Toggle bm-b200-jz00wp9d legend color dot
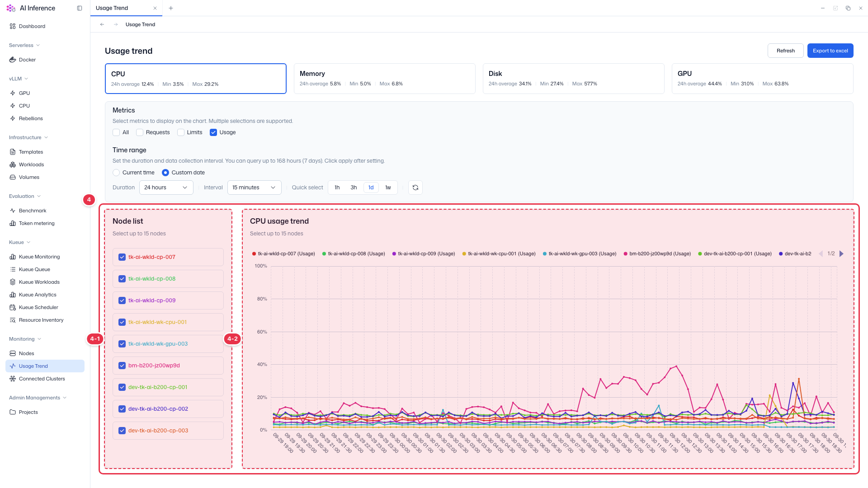Image resolution: width=868 pixels, height=488 pixels. click(x=626, y=254)
